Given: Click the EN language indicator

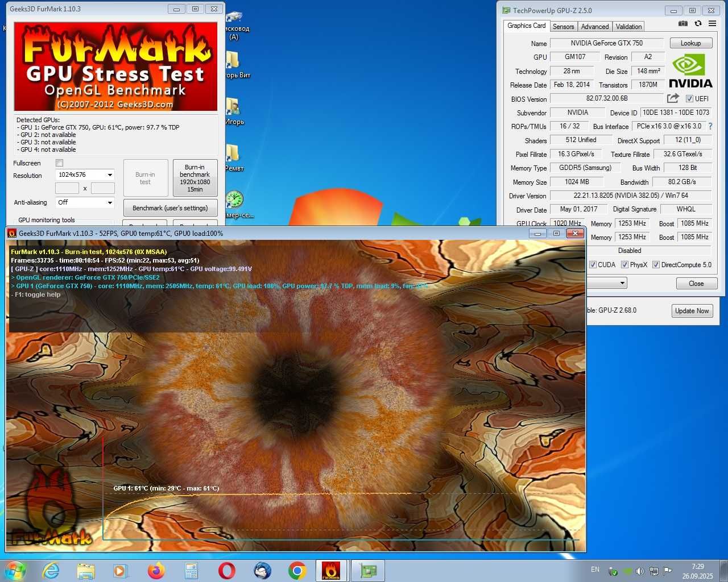Looking at the screenshot, I should point(595,569).
